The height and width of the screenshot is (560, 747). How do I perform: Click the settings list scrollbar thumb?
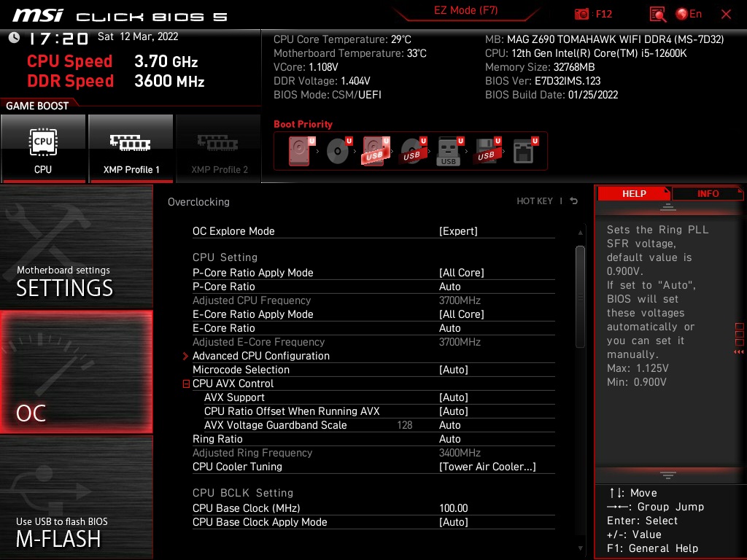[580, 297]
